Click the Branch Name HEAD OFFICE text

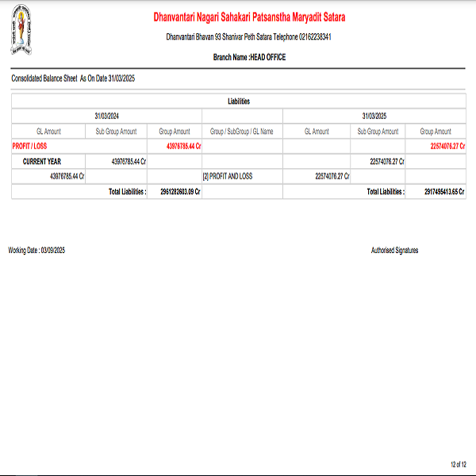[x=249, y=57]
